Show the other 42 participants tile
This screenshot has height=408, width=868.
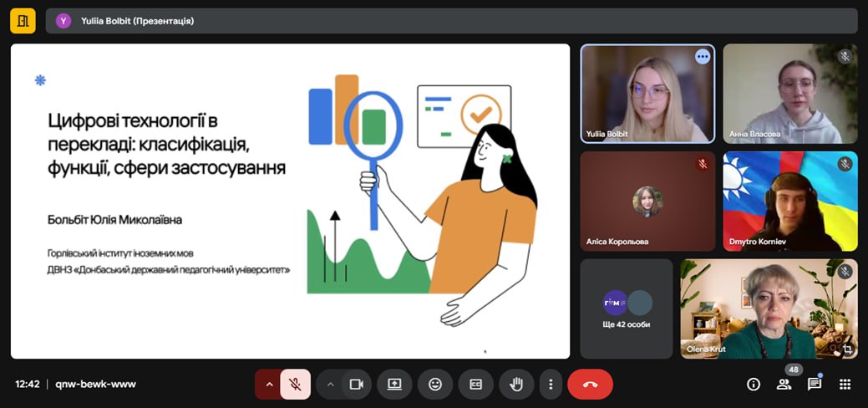pyautogui.click(x=627, y=309)
